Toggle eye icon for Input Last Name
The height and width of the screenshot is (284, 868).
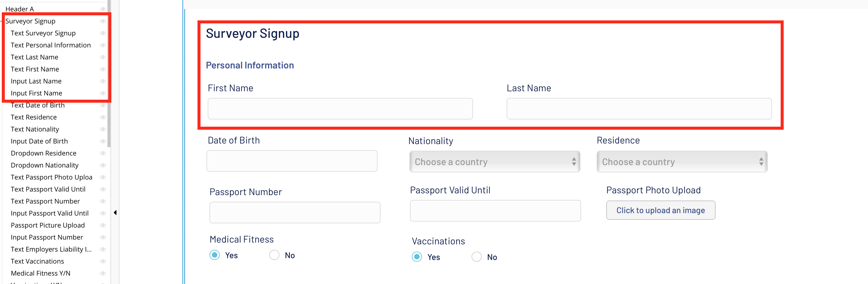coord(103,81)
